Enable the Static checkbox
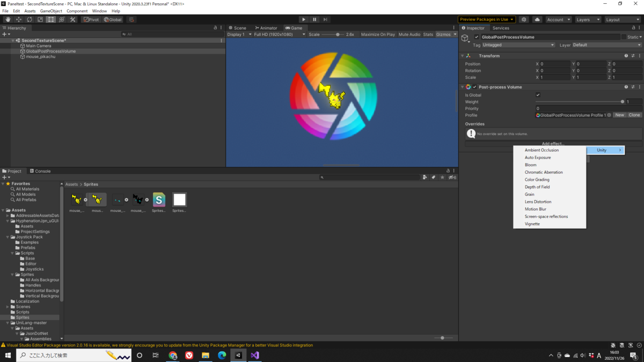644x362 pixels. (624, 37)
